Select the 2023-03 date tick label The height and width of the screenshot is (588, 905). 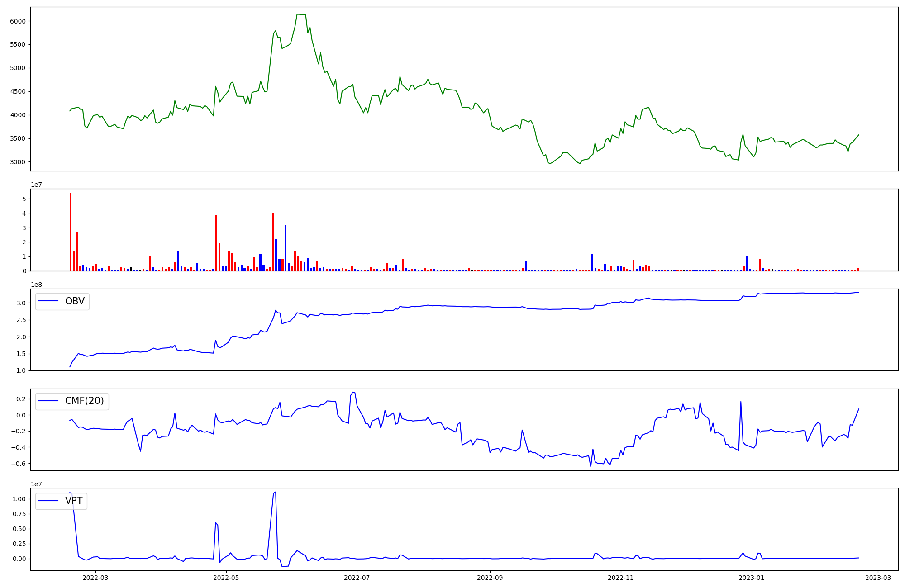tap(878, 578)
